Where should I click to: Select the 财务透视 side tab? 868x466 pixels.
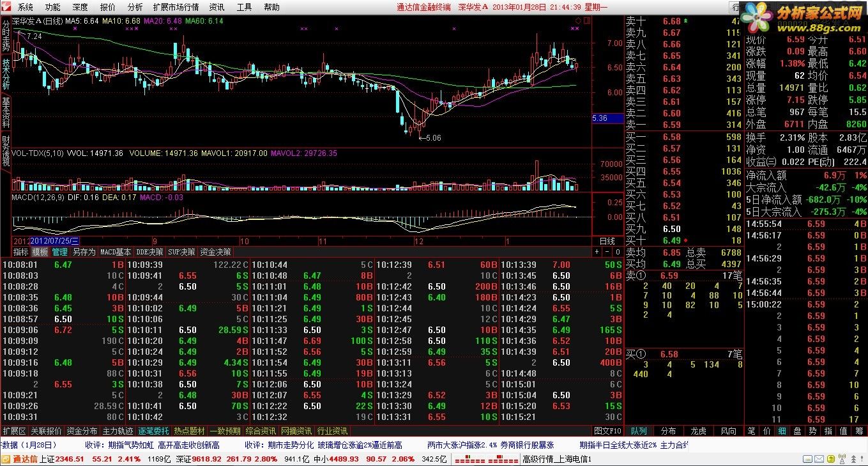pyautogui.click(x=6, y=151)
